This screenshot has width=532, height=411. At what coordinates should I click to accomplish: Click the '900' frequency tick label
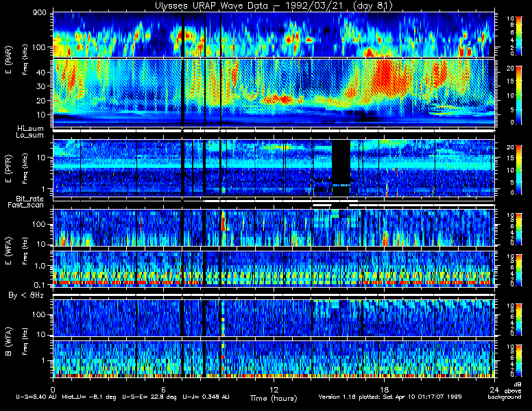coord(39,13)
